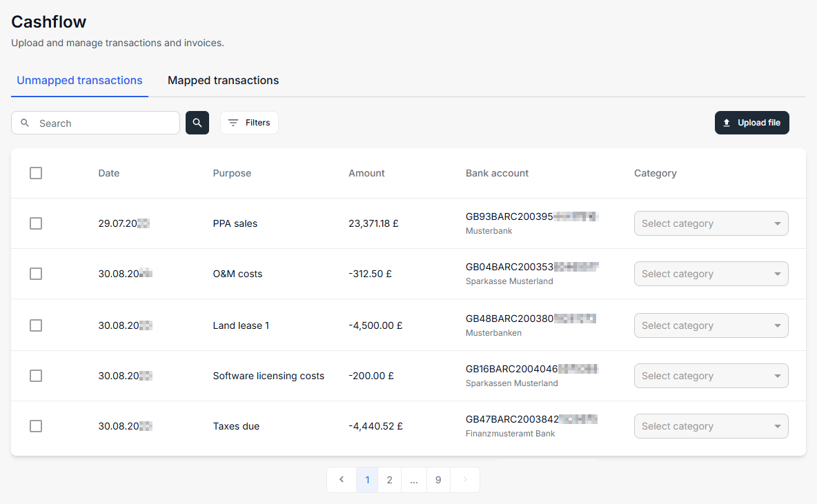Screen dimensions: 817x504
Task: Click the dark search magnifier button
Action: (197, 123)
